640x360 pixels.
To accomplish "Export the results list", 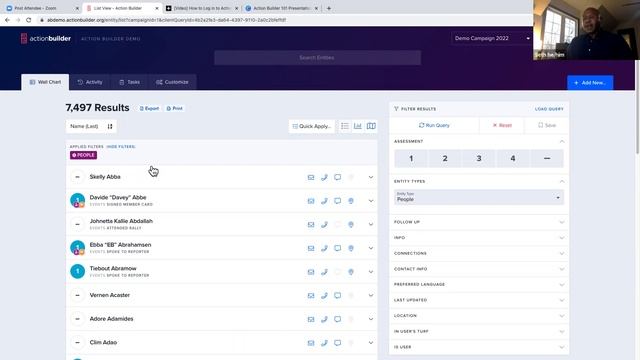I will [149, 109].
